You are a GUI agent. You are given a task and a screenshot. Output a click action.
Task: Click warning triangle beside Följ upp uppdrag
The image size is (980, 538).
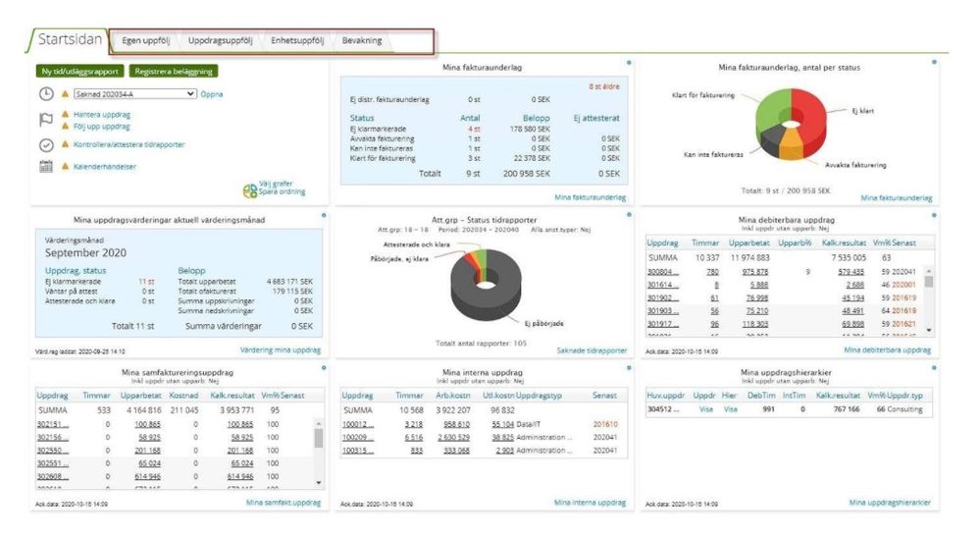click(x=65, y=126)
